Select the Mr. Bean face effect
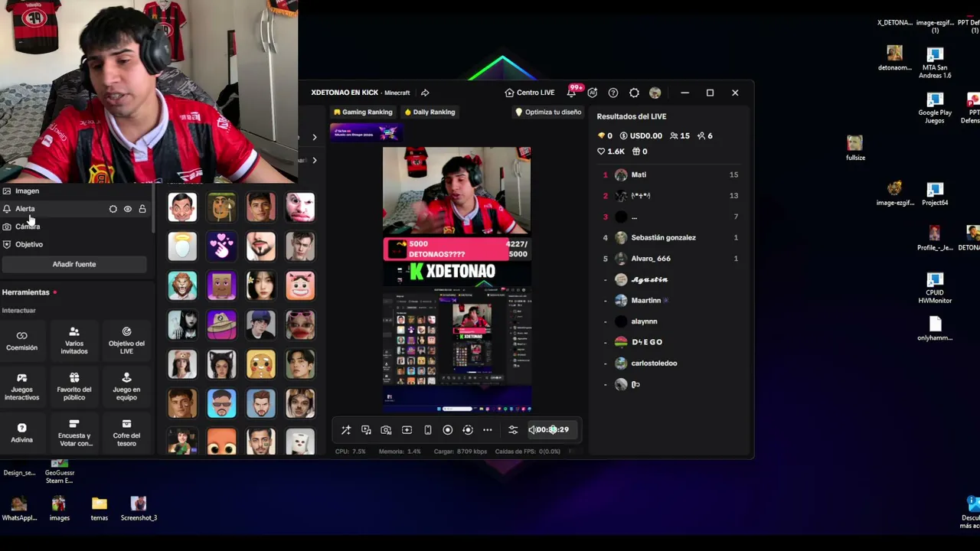 point(182,207)
